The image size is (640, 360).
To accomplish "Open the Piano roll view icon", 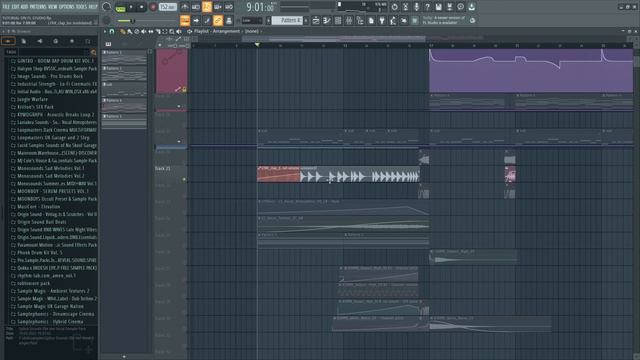I will tap(327, 20).
